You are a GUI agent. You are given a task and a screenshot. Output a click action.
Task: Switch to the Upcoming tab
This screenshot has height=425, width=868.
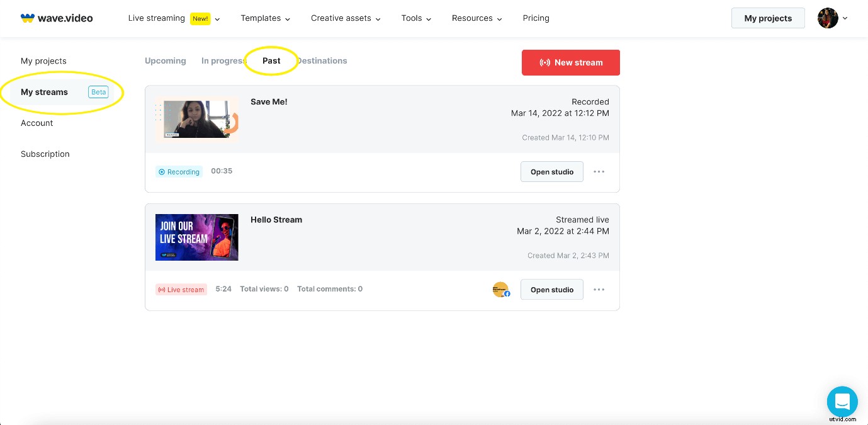[166, 60]
